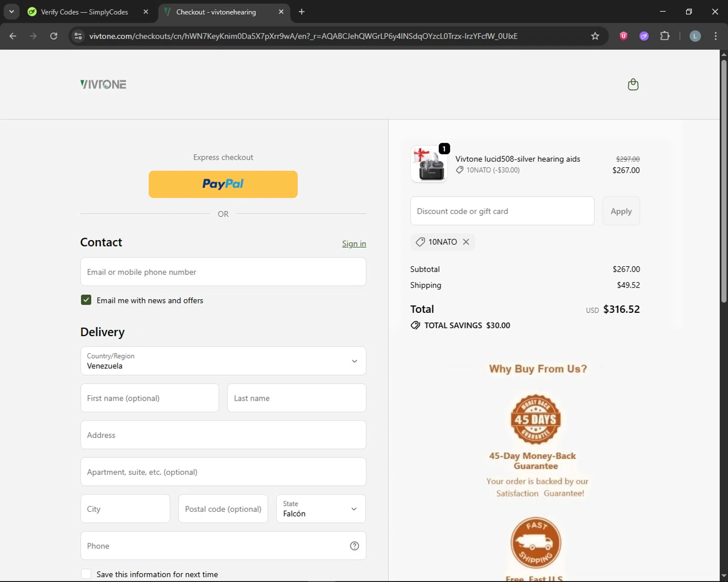Screen dimensions: 728x582
Task: Open Chrome's three-dot menu
Action: pyautogui.click(x=715, y=36)
